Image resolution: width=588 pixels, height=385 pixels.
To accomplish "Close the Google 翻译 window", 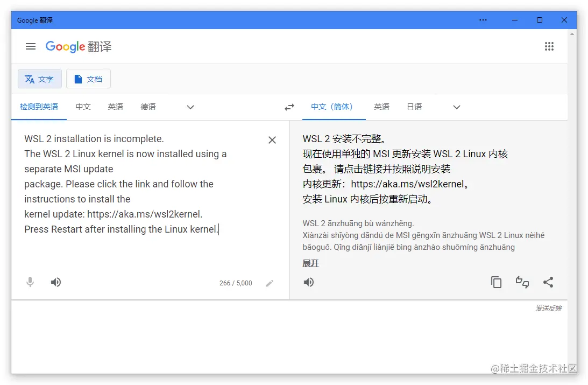I will point(564,20).
